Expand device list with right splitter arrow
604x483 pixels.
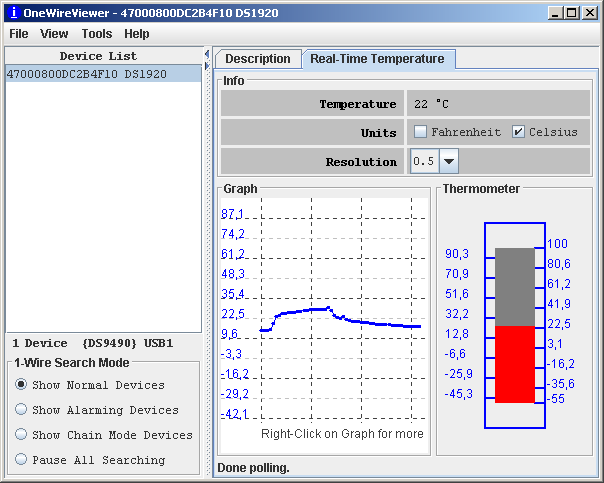tap(207, 66)
